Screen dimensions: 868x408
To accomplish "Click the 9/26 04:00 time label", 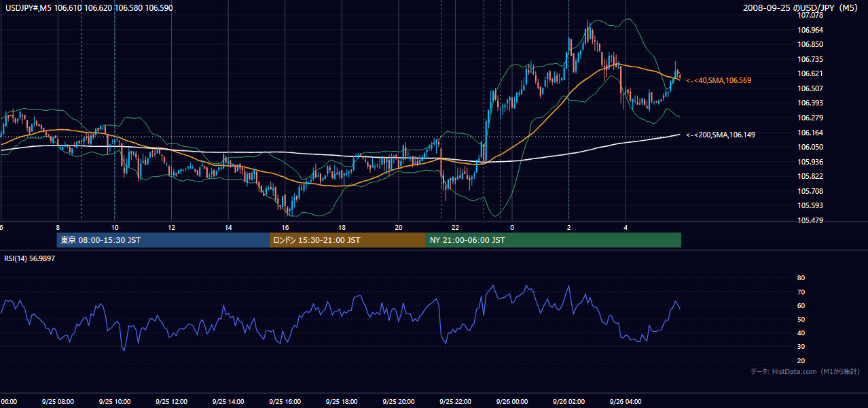I will (x=626, y=402).
